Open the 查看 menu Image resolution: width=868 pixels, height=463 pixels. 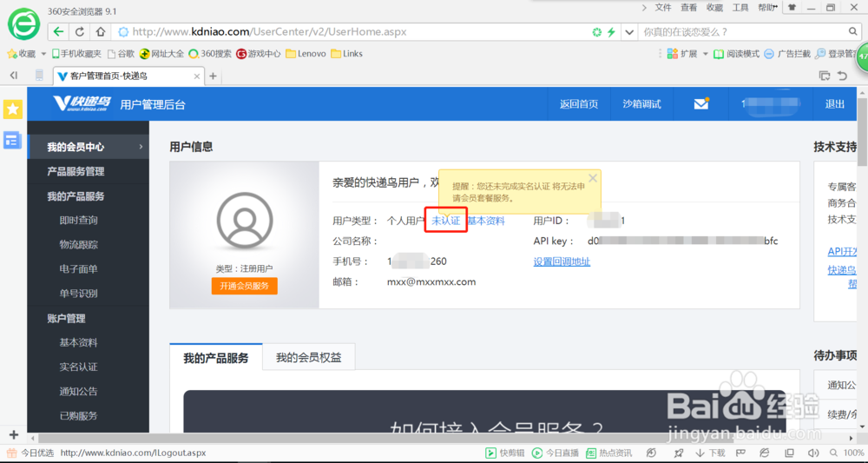[688, 8]
